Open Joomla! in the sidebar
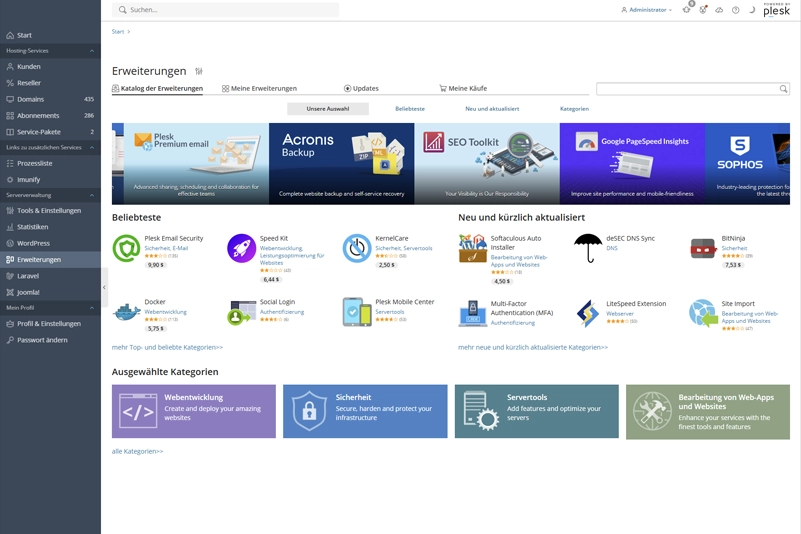Screen dimensions: 801x534 click(x=50, y=292)
